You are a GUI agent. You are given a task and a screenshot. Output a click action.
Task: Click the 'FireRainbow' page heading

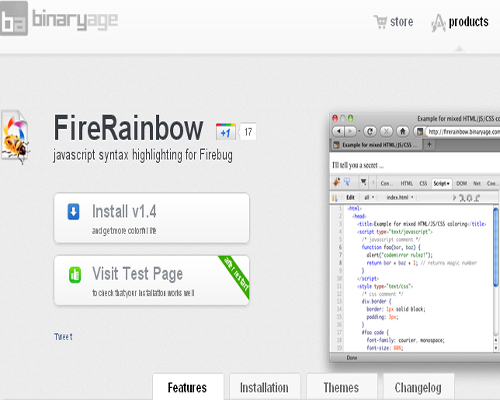[128, 128]
